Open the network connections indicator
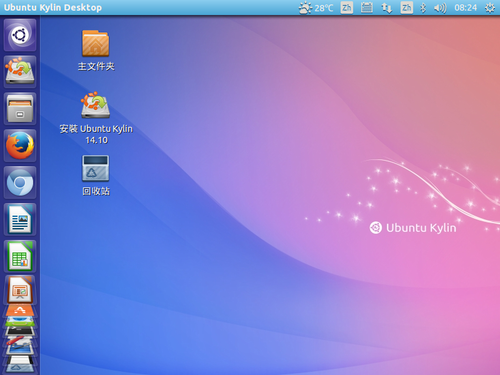This screenshot has width=500, height=375. coord(387,8)
